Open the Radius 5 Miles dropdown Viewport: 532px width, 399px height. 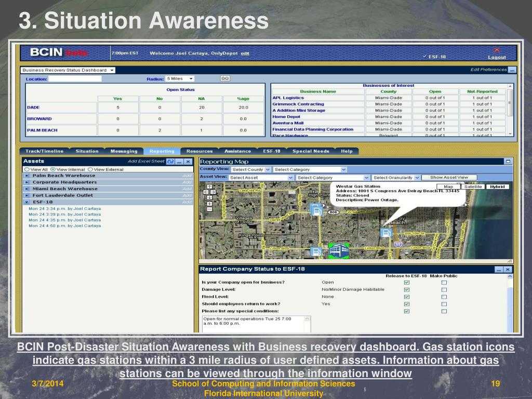tap(180, 79)
